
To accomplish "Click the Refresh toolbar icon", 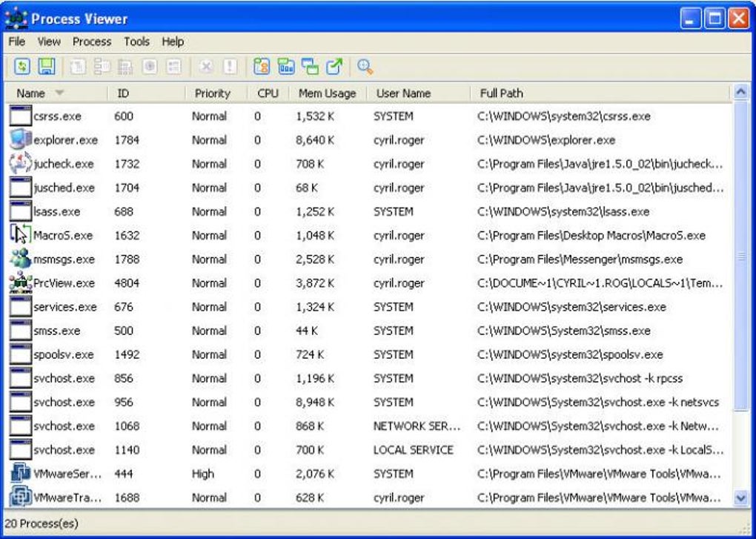I will (22, 67).
